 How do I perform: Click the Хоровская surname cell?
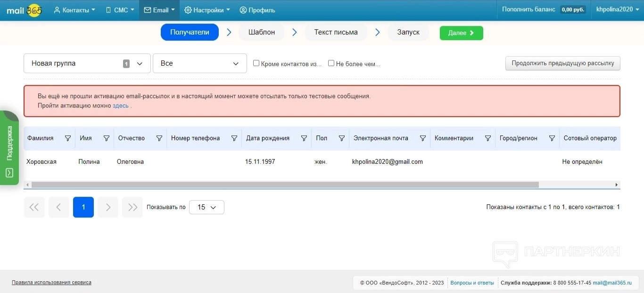pos(41,162)
